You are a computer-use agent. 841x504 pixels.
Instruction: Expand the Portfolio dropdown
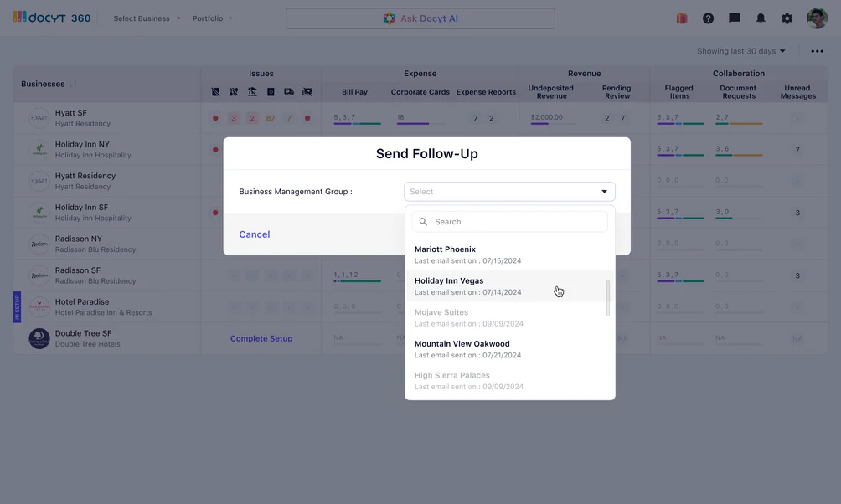212,18
